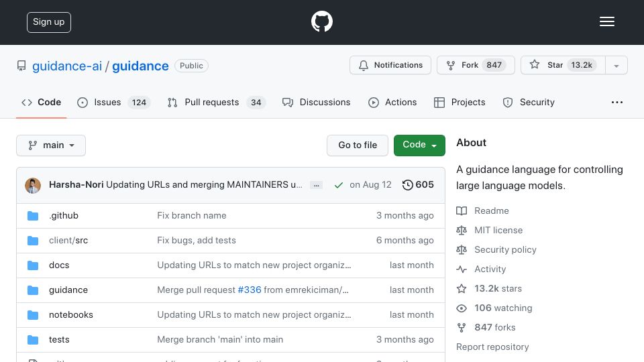Click the Report repository link

pyautogui.click(x=492, y=347)
